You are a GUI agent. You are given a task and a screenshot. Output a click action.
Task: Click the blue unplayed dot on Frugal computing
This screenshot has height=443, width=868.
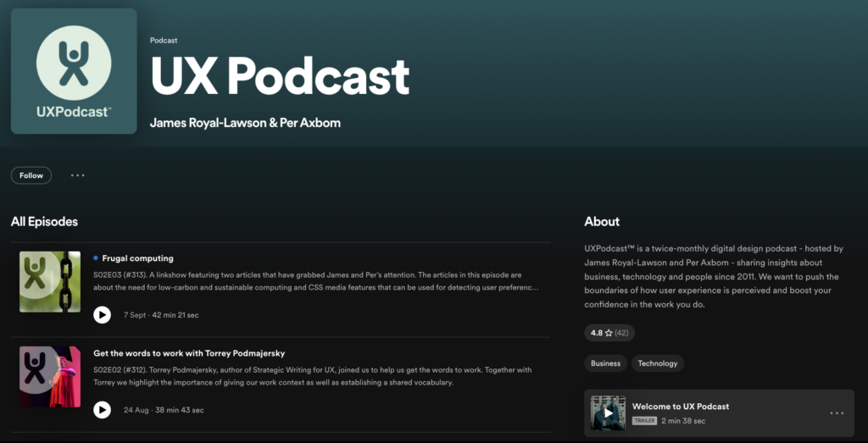96,257
